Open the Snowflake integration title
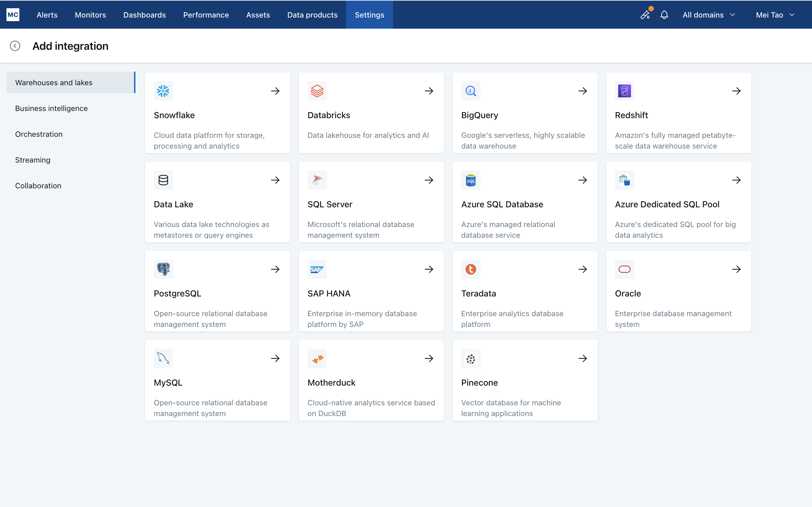812x507 pixels. (174, 115)
